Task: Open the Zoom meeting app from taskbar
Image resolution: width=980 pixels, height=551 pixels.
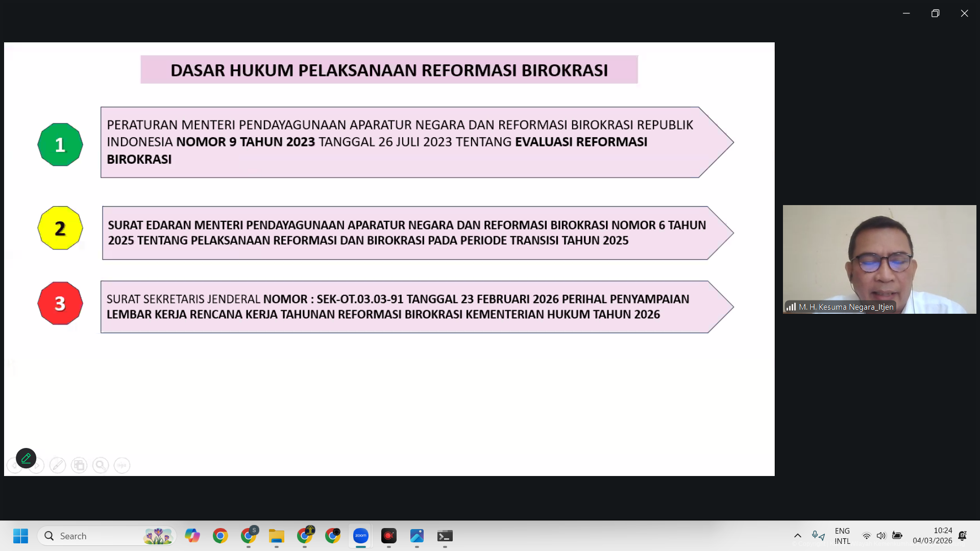Action: pos(360,536)
